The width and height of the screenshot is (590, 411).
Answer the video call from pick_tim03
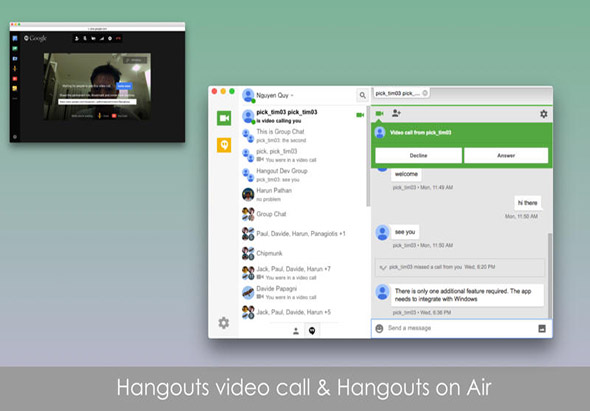coord(506,155)
